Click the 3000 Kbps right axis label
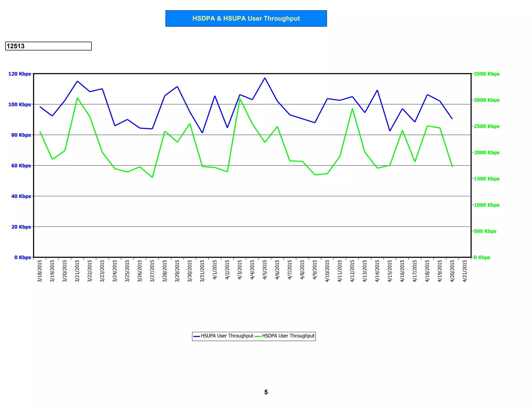Viewport: 532px width, 411px height. 487,100
